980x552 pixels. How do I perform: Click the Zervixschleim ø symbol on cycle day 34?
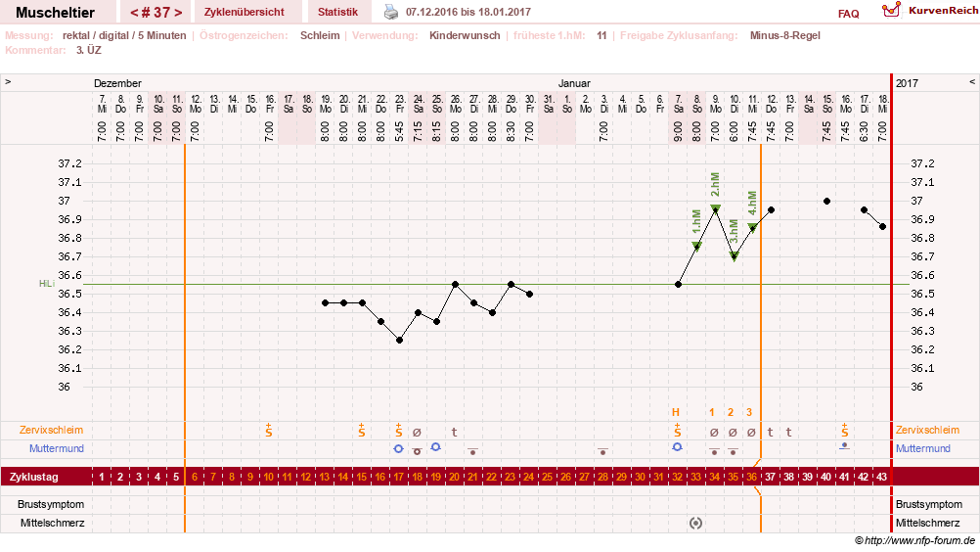coord(714,433)
